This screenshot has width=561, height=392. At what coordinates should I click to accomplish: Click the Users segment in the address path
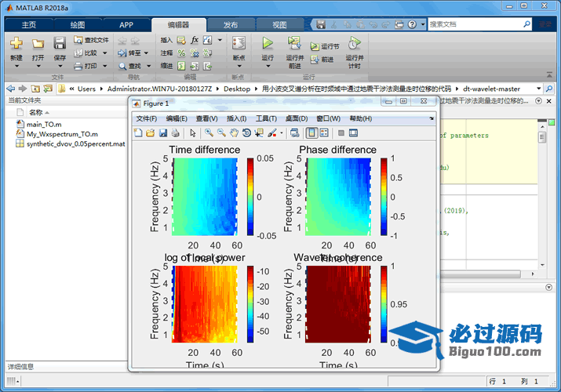86,89
